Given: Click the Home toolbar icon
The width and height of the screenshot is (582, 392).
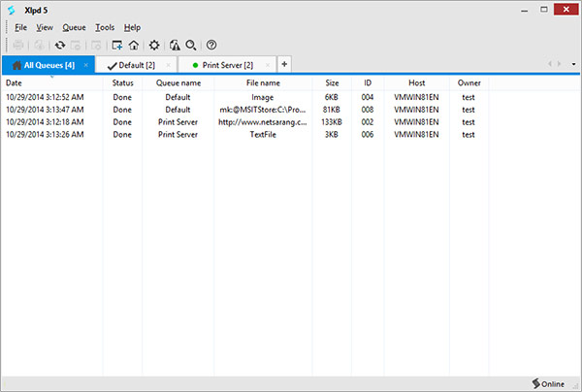Looking at the screenshot, I should (x=134, y=46).
